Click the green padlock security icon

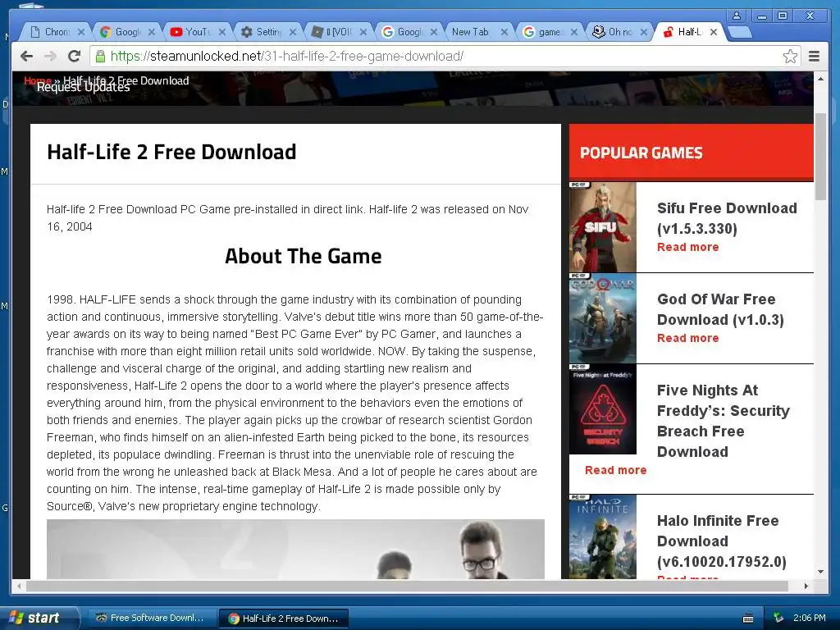click(99, 57)
